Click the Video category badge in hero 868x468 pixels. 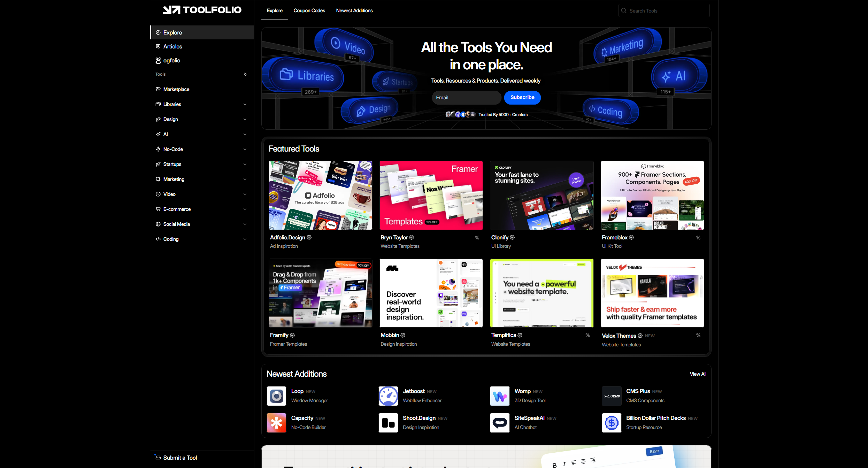click(344, 45)
